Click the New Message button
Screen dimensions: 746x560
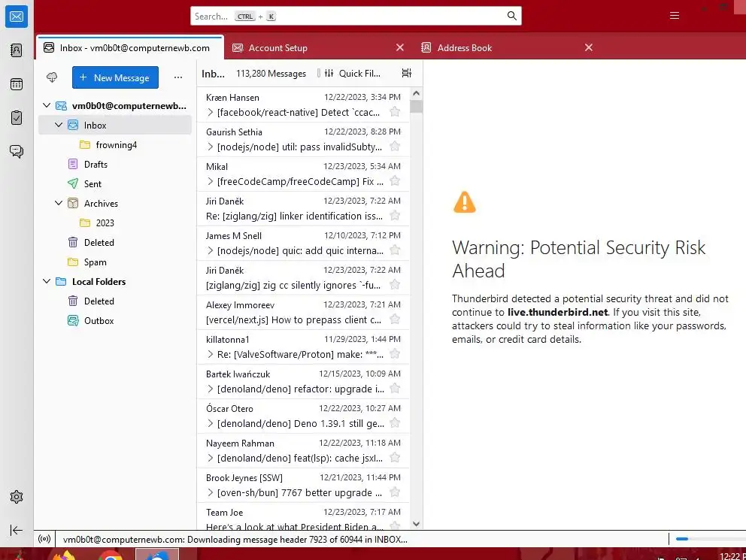(115, 77)
